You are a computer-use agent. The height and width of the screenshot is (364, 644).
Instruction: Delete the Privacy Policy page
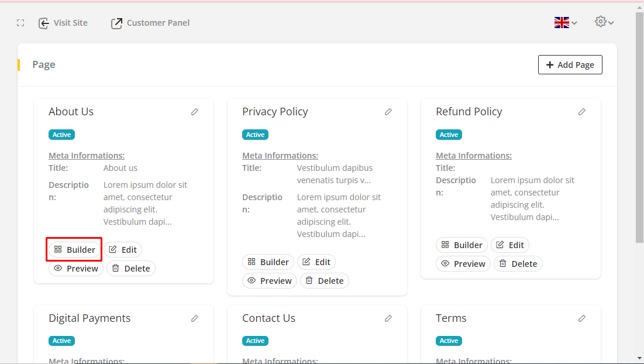(325, 281)
